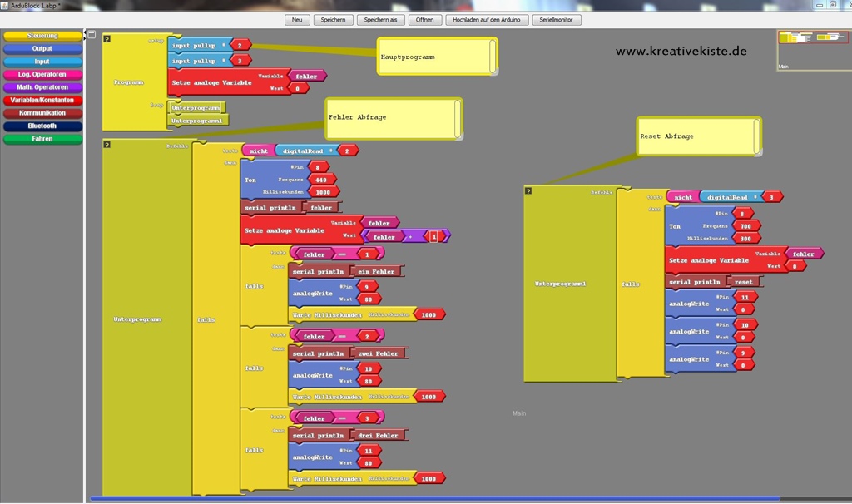Click the small collapse icon beside Steuerung

92,35
